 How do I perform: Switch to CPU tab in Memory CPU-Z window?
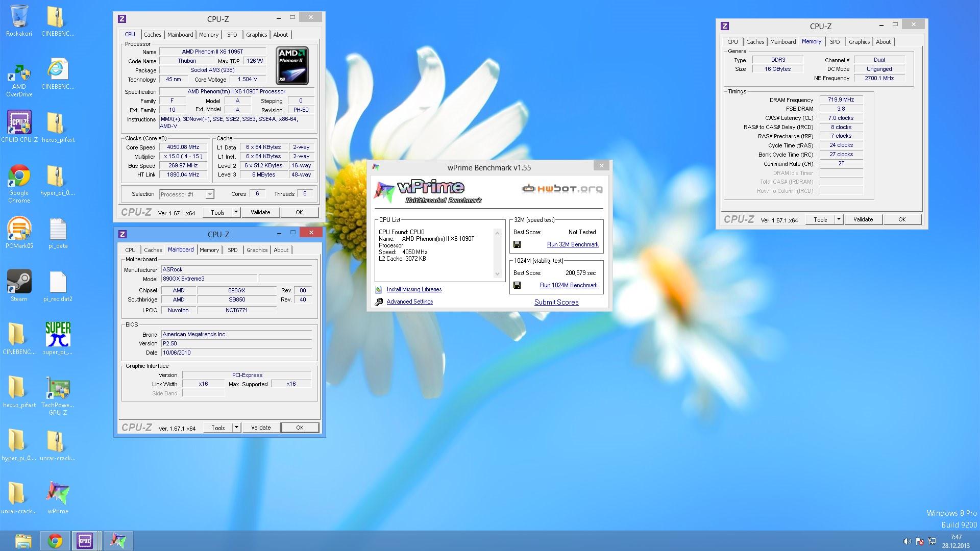point(732,42)
